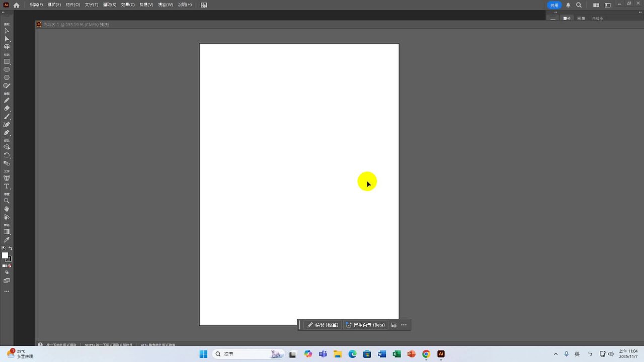Select the Rectangle tool
The image size is (644, 362).
(7, 61)
